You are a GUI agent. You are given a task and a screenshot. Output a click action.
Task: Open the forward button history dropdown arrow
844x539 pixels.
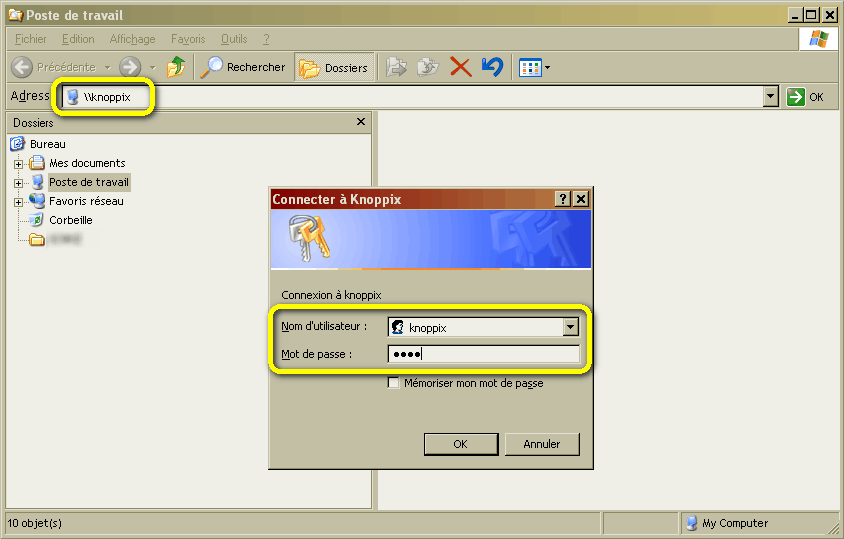pos(153,68)
